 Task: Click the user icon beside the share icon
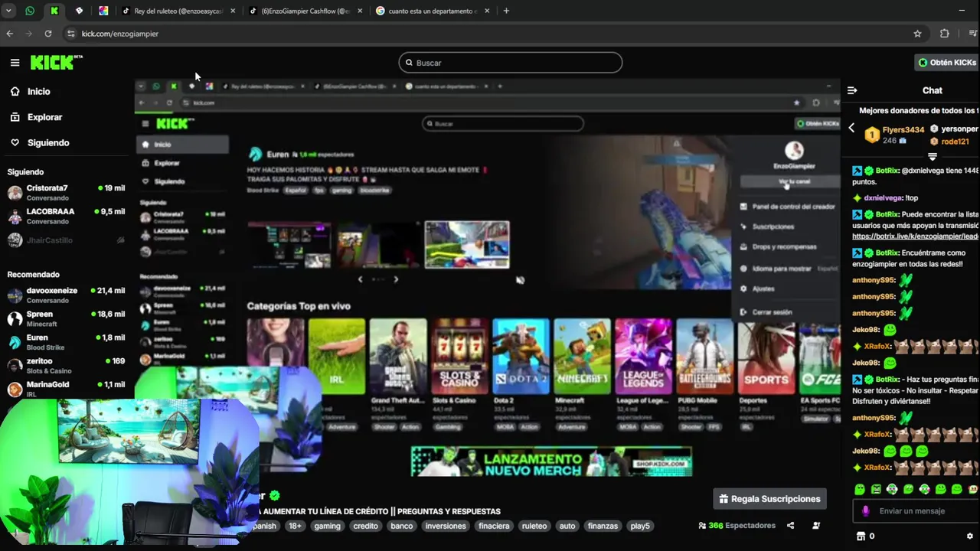pos(816,526)
